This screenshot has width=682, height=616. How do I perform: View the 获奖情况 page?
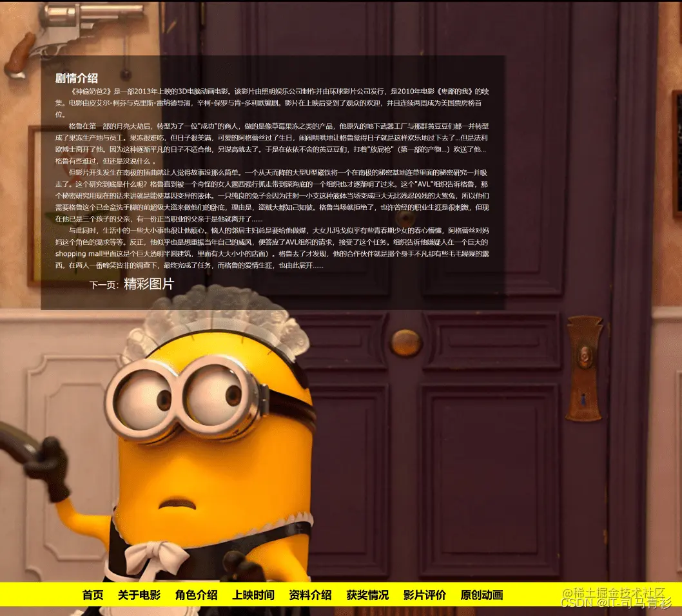pos(367,595)
